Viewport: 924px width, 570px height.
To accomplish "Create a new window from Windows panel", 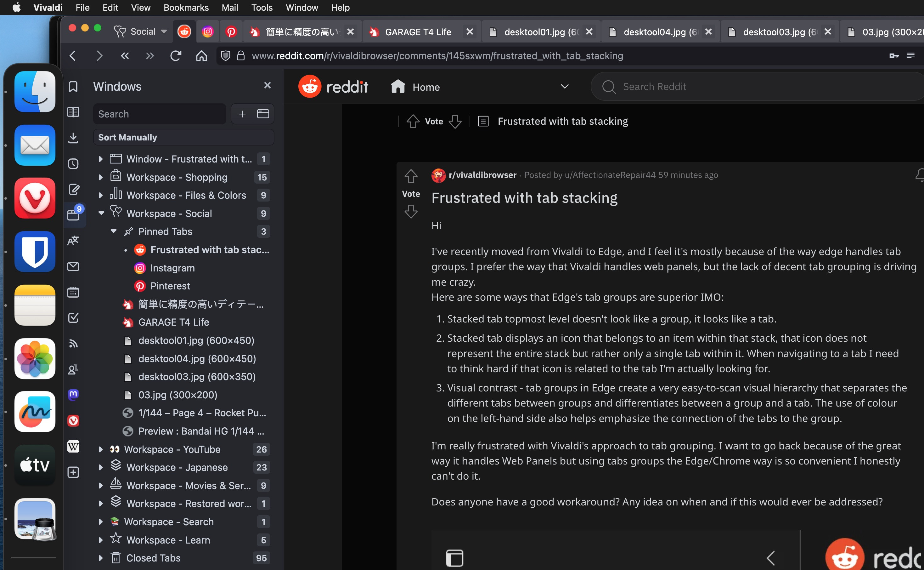I will [x=263, y=114].
